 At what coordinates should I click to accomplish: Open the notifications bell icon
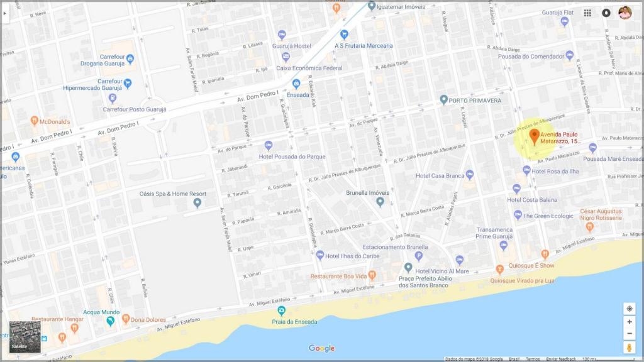[x=606, y=13]
